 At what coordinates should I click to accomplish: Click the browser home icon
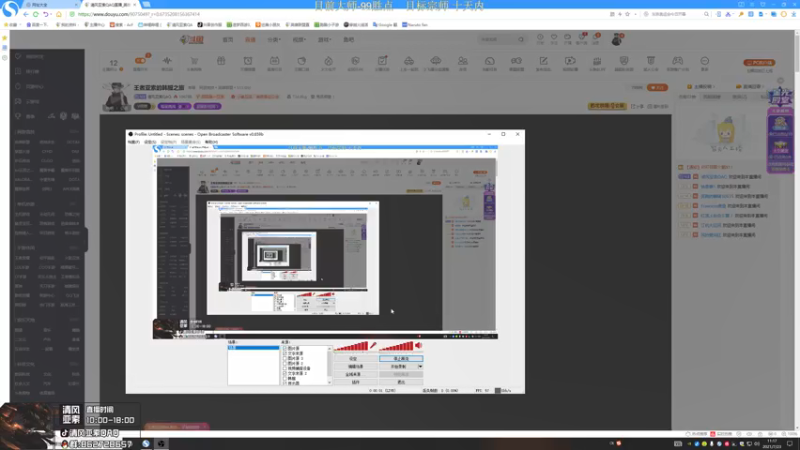coord(59,14)
